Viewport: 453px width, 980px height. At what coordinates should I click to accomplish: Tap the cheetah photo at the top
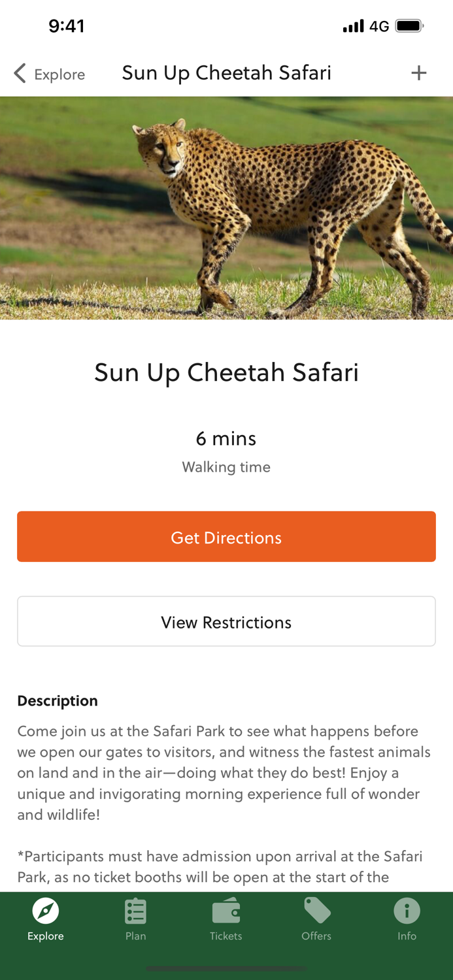tap(226, 208)
